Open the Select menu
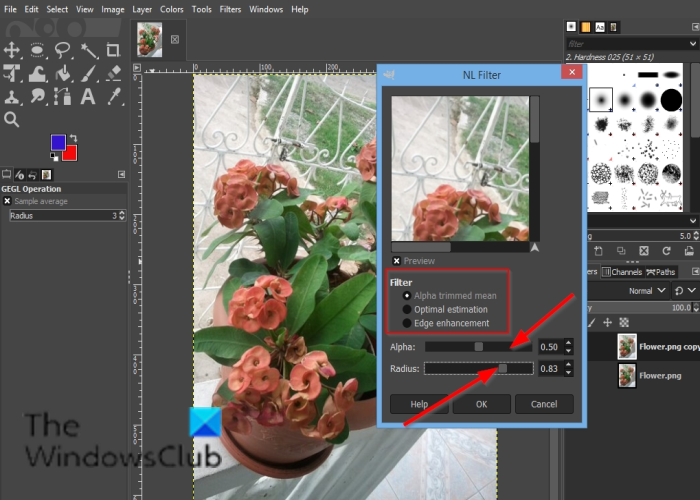Screen dimensions: 700x500 [57, 9]
